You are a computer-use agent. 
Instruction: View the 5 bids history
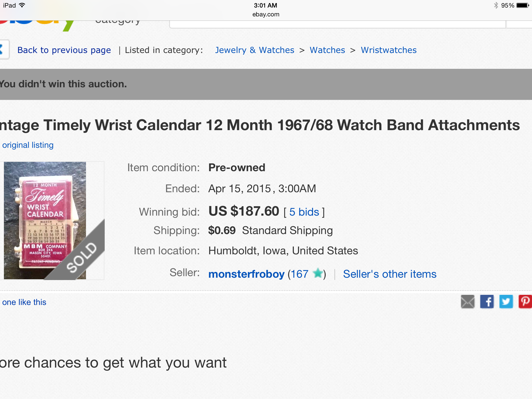point(304,212)
